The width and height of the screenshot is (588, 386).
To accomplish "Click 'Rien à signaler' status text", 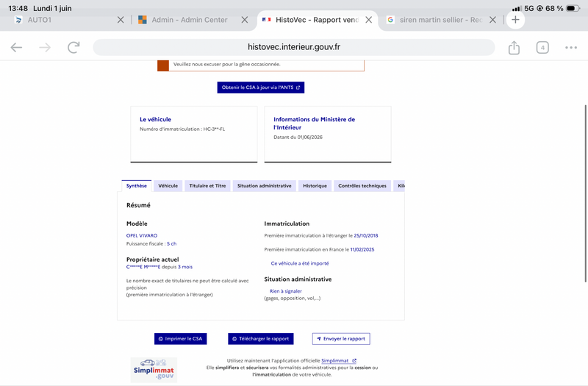I will tap(286, 291).
